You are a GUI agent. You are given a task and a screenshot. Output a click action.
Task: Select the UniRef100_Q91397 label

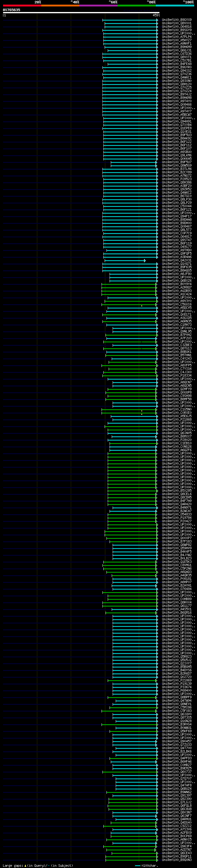pyautogui.click(x=176, y=795)
